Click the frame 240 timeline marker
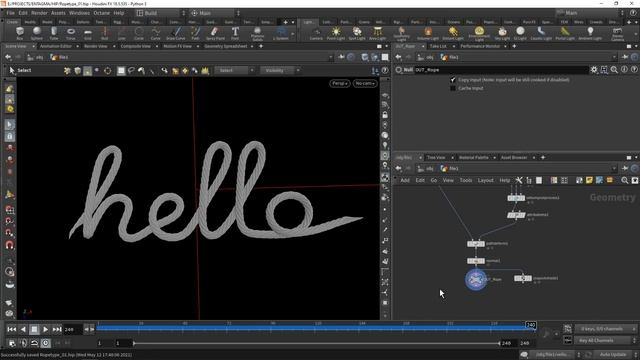This screenshot has height=360, width=640. 531,325
